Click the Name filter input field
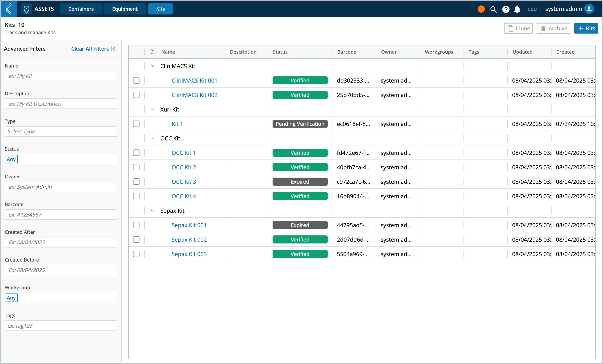 click(x=61, y=76)
